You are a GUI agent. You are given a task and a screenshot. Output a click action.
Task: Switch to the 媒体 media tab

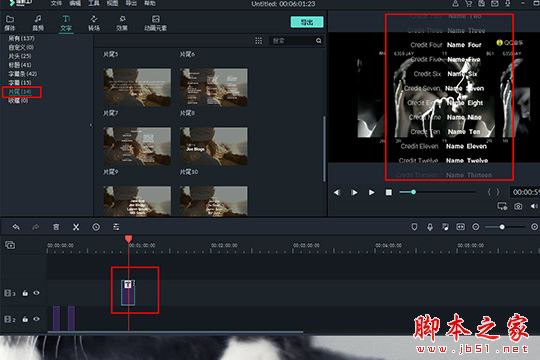point(10,23)
